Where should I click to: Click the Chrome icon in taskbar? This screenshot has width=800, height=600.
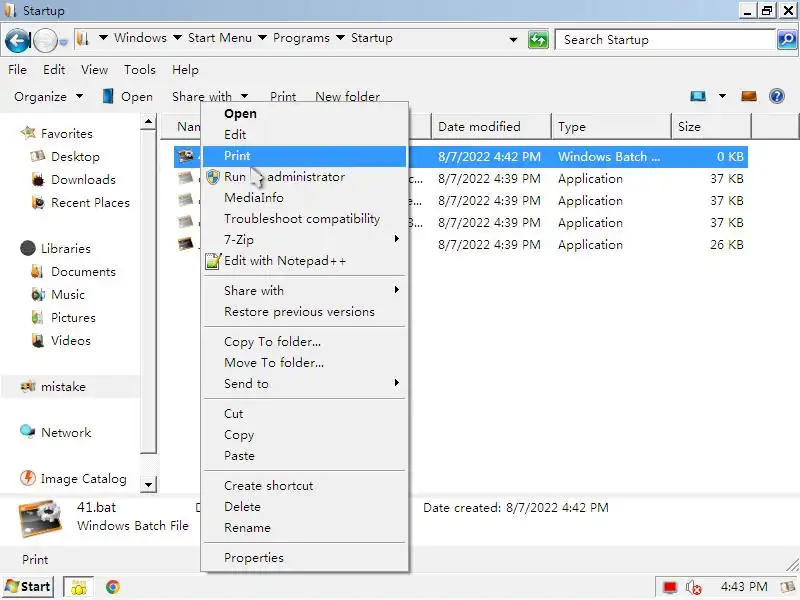click(113, 587)
